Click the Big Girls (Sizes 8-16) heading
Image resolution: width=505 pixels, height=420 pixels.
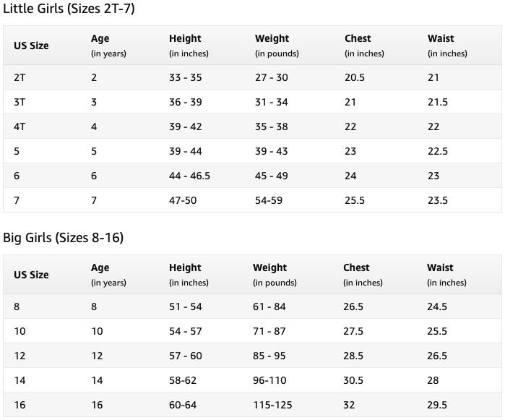[63, 238]
